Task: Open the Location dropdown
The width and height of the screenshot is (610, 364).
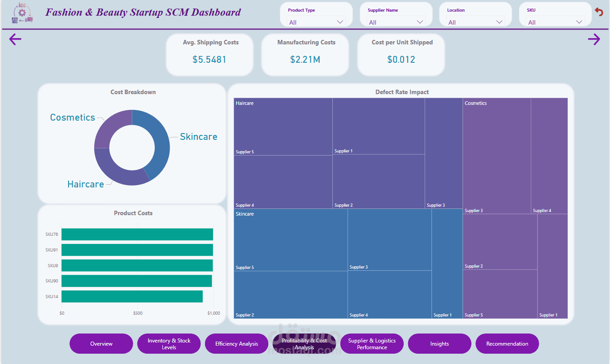Action: (475, 22)
